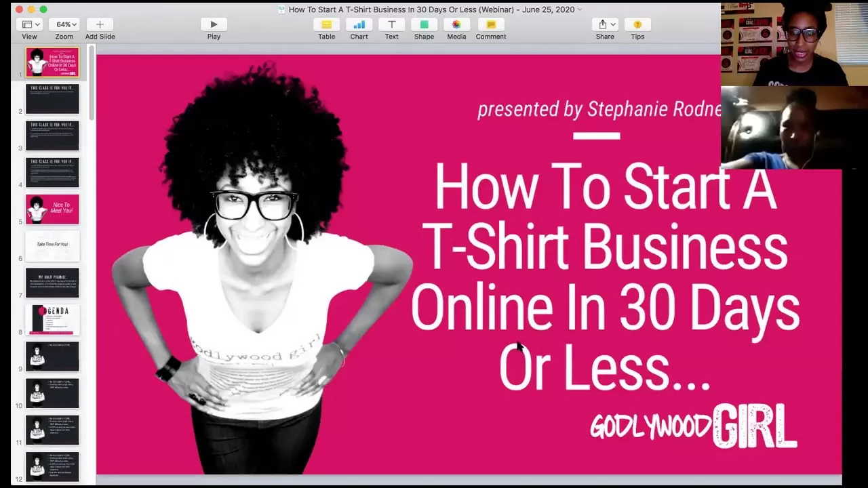Open the Share menu in toolbar

click(605, 24)
